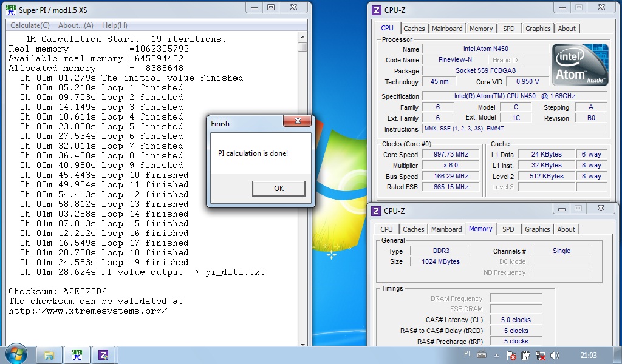The width and height of the screenshot is (622, 364).
Task: Minimize the bottom CPU-Z window
Action: pyautogui.click(x=562, y=209)
